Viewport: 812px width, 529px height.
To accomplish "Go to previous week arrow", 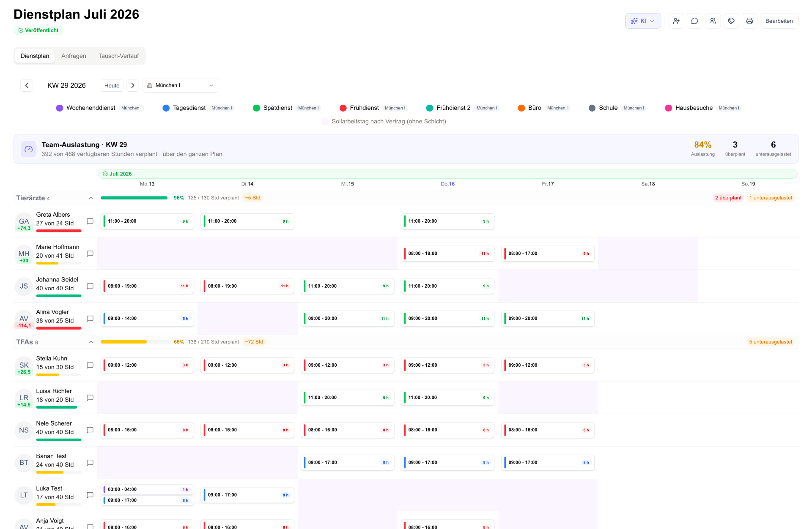I will [27, 85].
